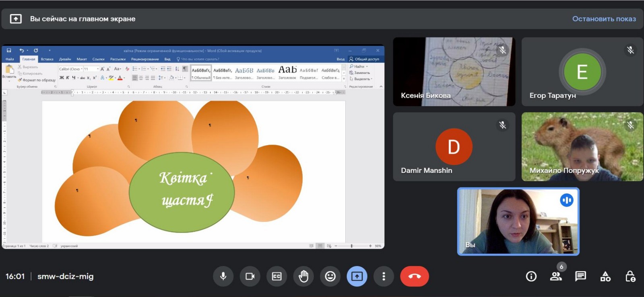644x297 pixels.
Task: Open the emoji reactions panel
Action: 330,277
